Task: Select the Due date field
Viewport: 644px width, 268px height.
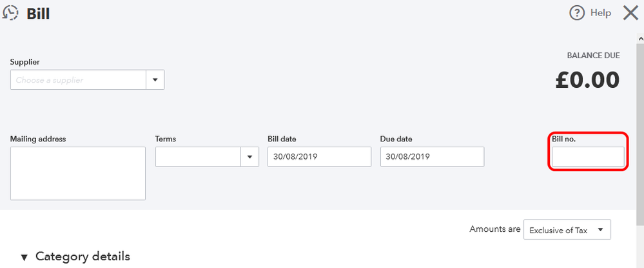Action: coord(432,157)
